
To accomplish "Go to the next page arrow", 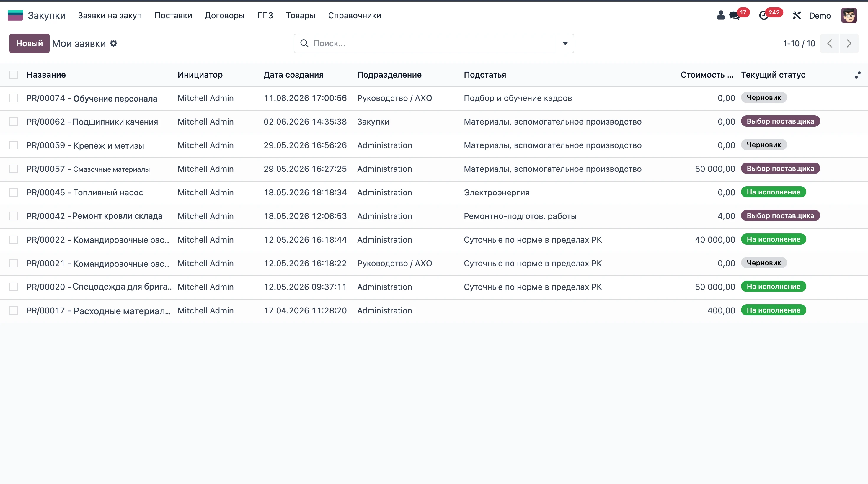I will [849, 43].
